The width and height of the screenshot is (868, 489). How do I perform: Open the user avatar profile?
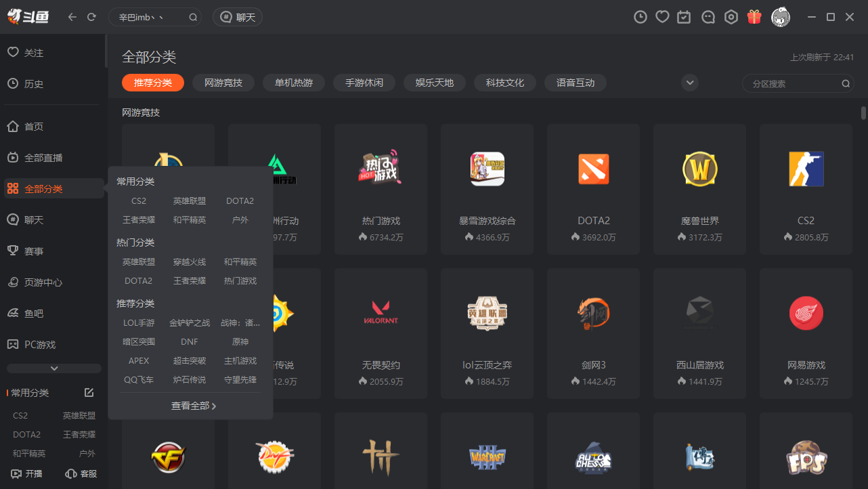781,17
